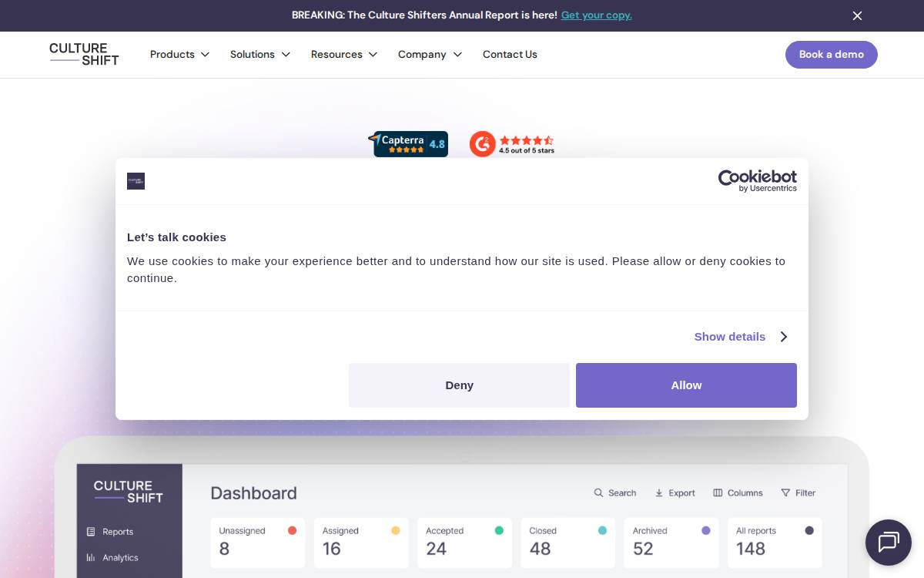Click the Dashboard heading

[253, 493]
